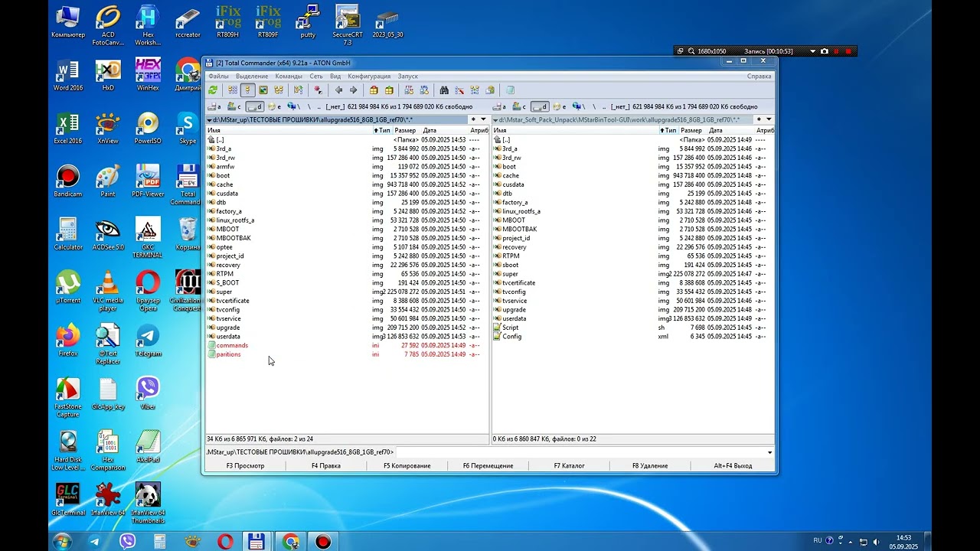Click the unpack files box icon
Screen dimensions: 980x551
click(389, 90)
